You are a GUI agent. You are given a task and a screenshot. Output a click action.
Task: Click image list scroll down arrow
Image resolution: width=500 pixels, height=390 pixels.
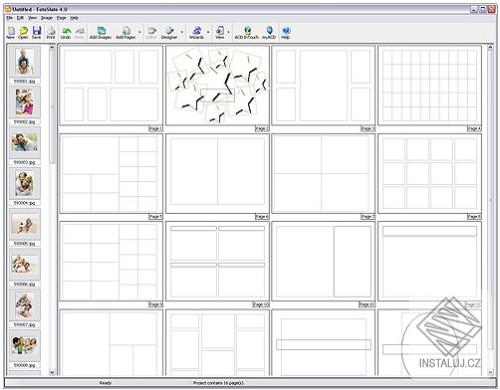tap(52, 372)
